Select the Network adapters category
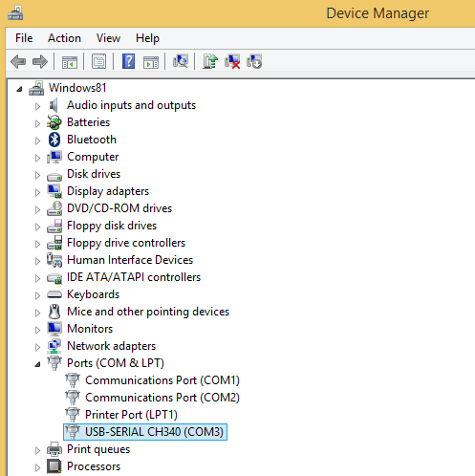Screen dimensions: 475x476 pos(111,346)
